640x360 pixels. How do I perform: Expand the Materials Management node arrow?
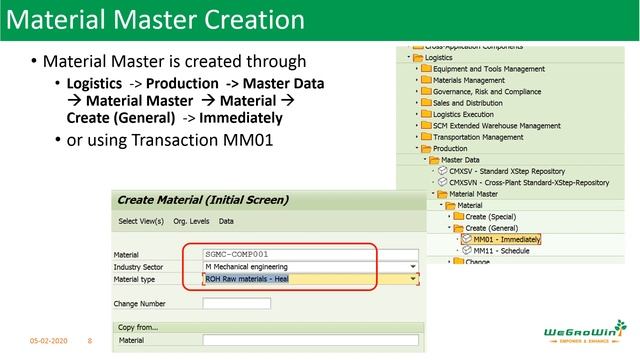417,80
